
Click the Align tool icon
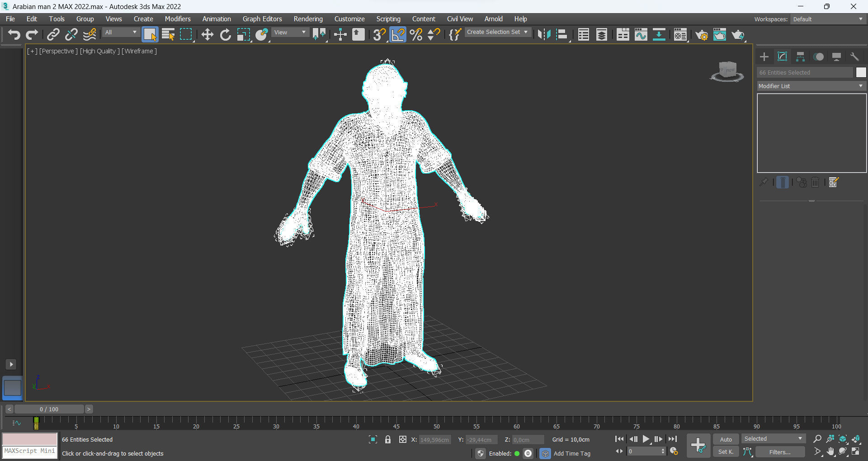pos(562,34)
